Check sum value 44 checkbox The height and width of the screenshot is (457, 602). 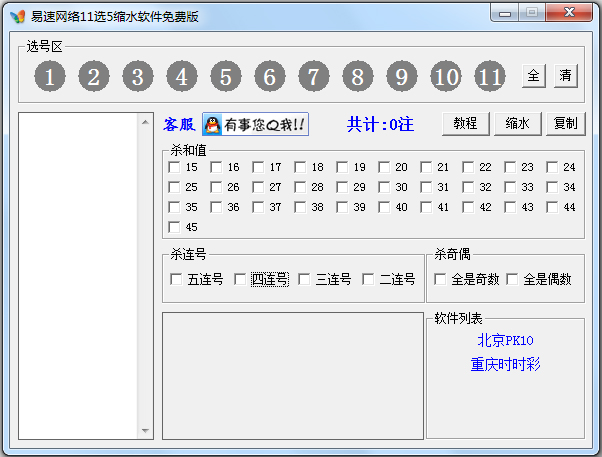point(552,207)
